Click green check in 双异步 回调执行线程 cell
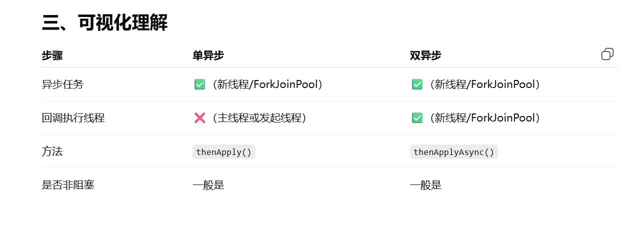Viewport: 644px width, 231px height. [x=417, y=118]
